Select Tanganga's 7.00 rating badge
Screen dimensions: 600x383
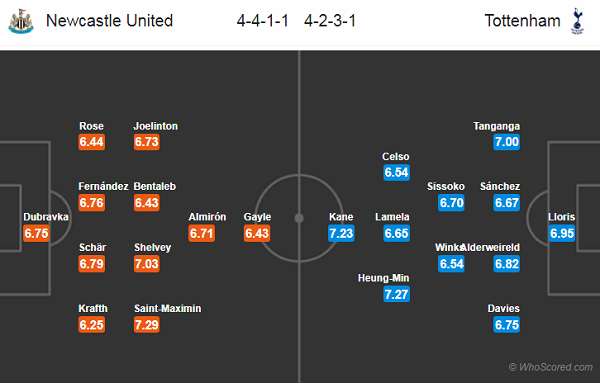507,142
